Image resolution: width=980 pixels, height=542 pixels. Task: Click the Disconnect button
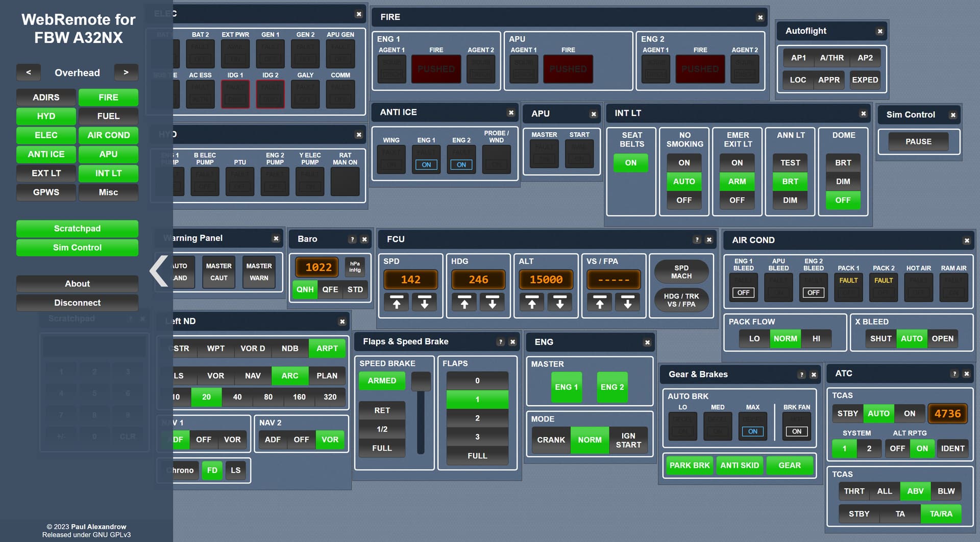pos(77,303)
